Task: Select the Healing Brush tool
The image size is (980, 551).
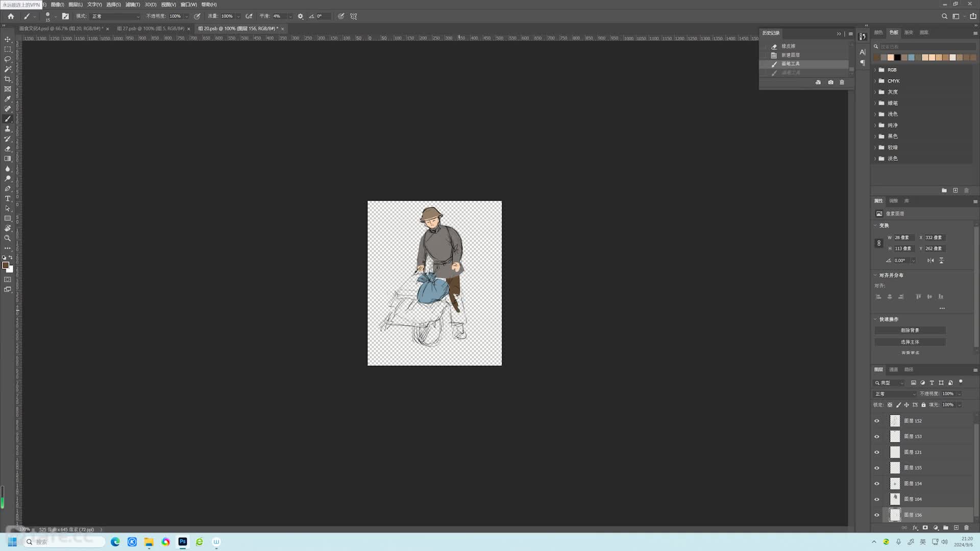Action: tap(8, 109)
